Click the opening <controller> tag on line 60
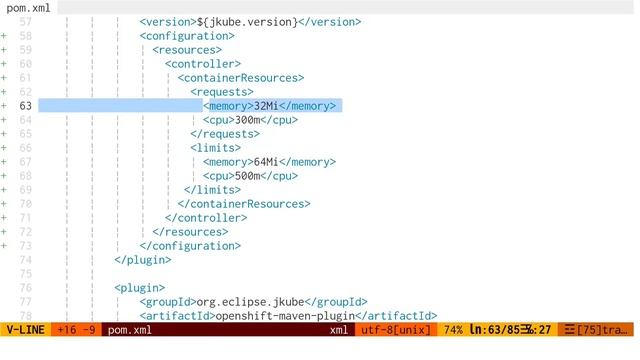The height and width of the screenshot is (360, 640). point(203,64)
